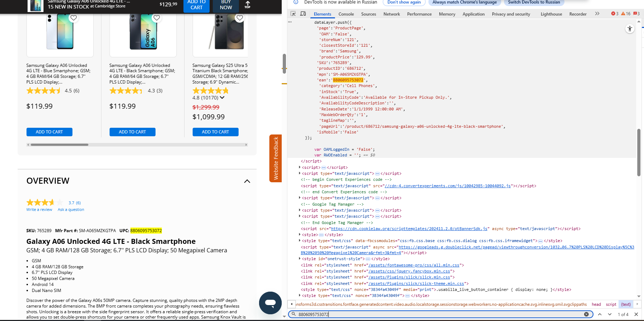The height and width of the screenshot is (321, 644).
Task: Click BUY NOW in the sticky bar
Action: (226, 5)
